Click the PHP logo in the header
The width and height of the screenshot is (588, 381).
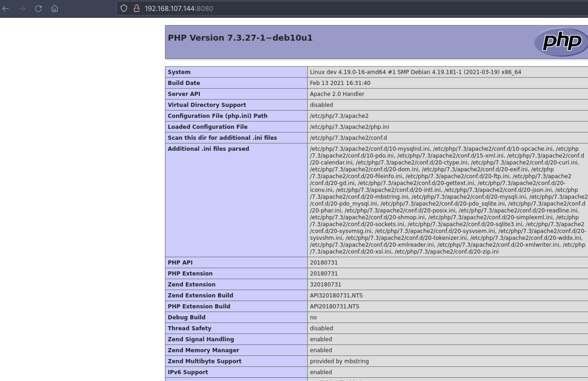[561, 42]
